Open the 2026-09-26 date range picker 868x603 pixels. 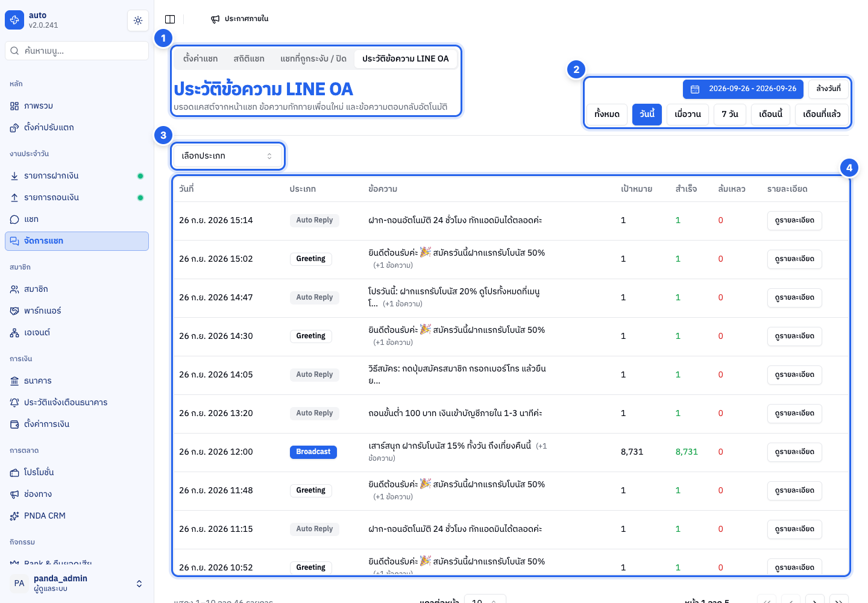(x=743, y=89)
